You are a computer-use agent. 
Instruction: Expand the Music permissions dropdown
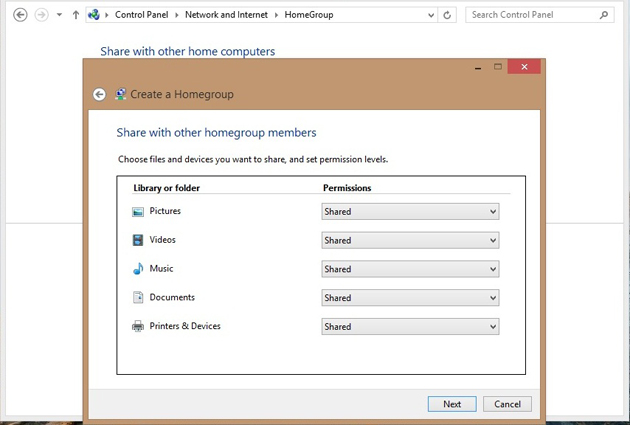pos(410,269)
